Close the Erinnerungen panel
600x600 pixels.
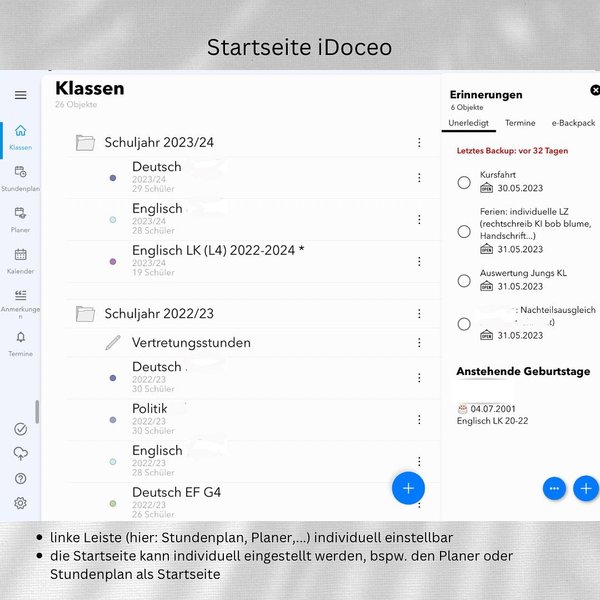pyautogui.click(x=595, y=90)
